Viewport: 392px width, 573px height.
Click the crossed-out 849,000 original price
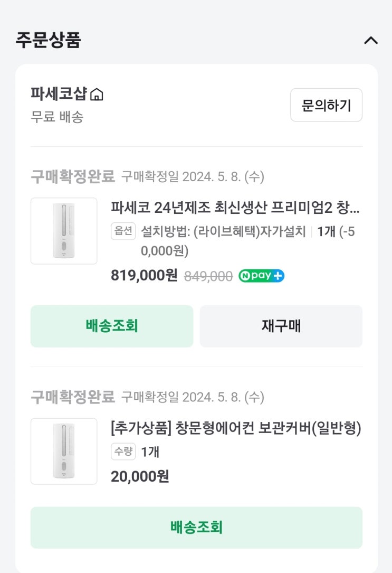tap(208, 276)
